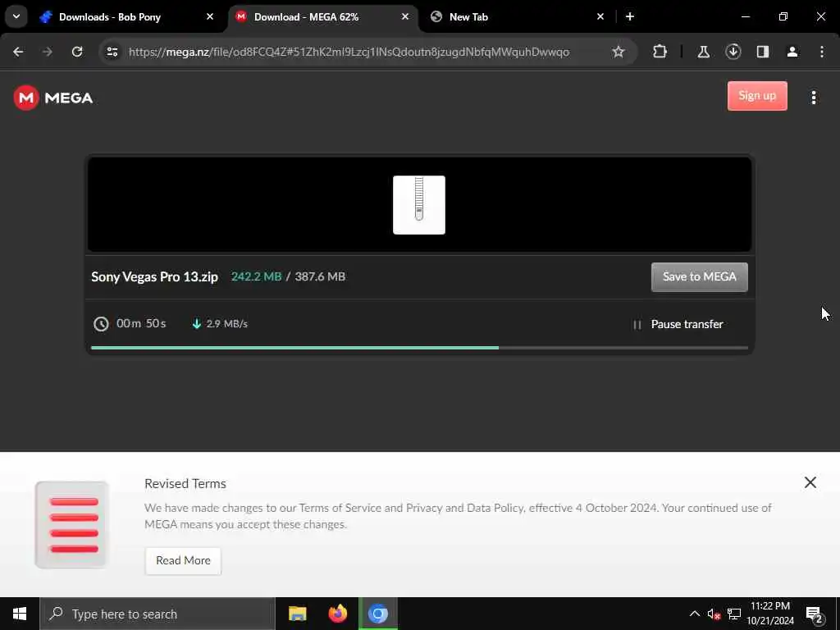The width and height of the screenshot is (840, 630).
Task: Dismiss the Revised Terms banner
Action: point(810,482)
